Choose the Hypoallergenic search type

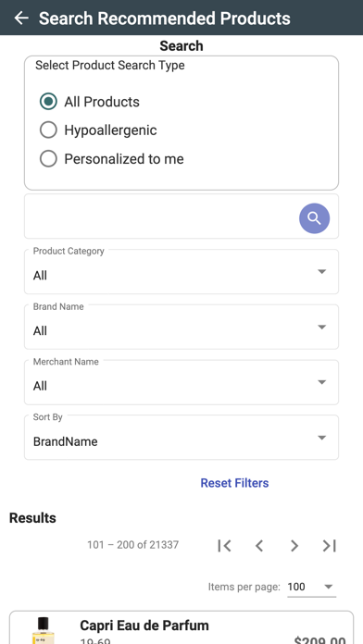(48, 130)
